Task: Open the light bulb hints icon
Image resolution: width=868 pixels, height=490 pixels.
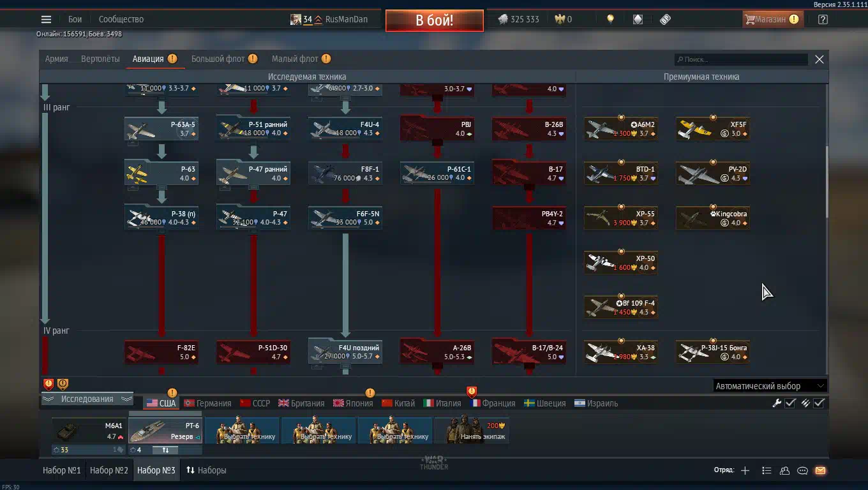Action: 610,19
